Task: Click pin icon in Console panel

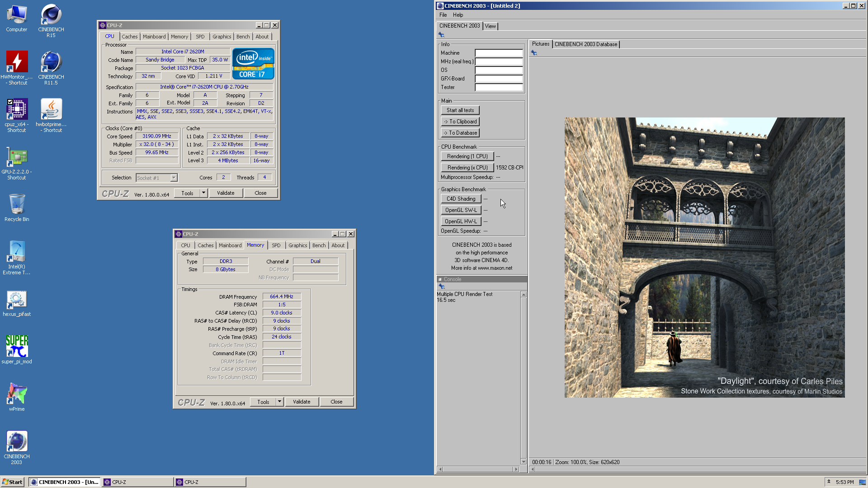Action: [x=442, y=286]
